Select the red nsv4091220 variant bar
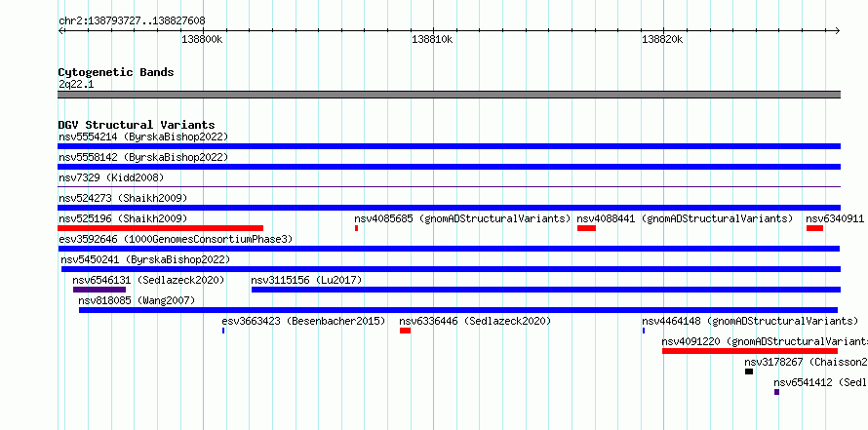The image size is (868, 430). point(750,351)
